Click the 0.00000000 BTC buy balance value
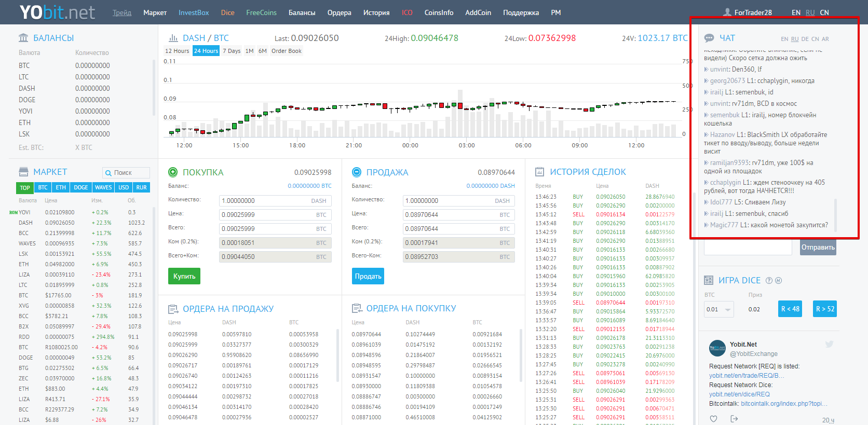868x425 pixels. pos(309,186)
